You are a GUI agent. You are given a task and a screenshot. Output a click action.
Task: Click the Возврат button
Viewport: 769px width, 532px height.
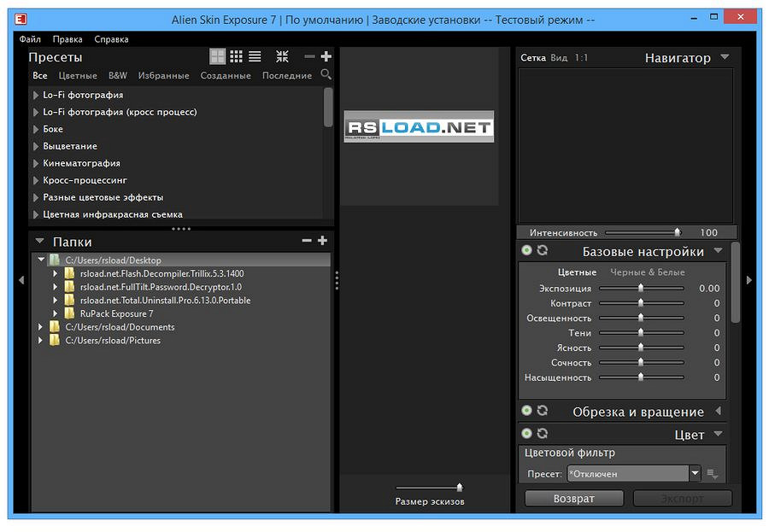click(x=574, y=498)
